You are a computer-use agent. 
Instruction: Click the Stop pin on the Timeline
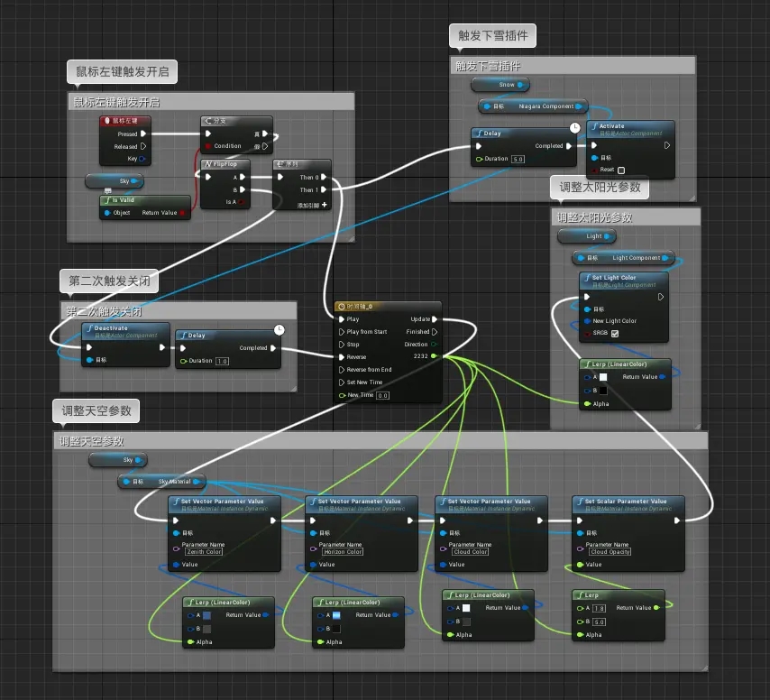tap(342, 345)
